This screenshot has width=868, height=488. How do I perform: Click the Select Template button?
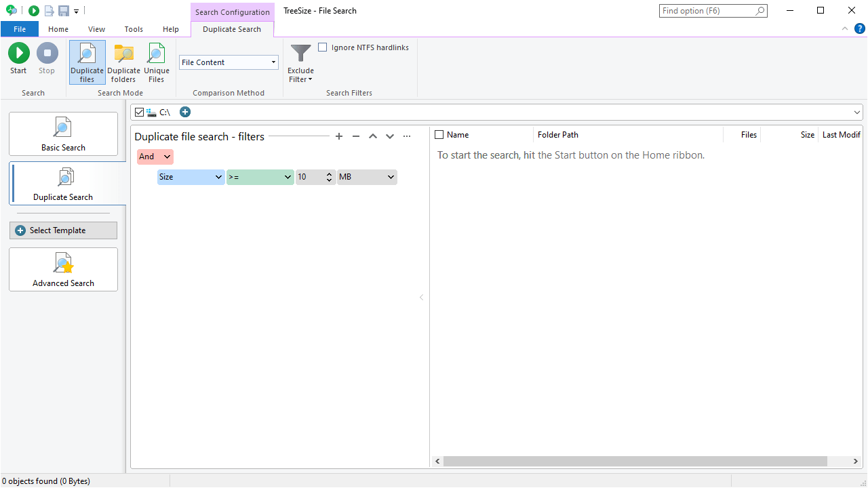pyautogui.click(x=63, y=230)
